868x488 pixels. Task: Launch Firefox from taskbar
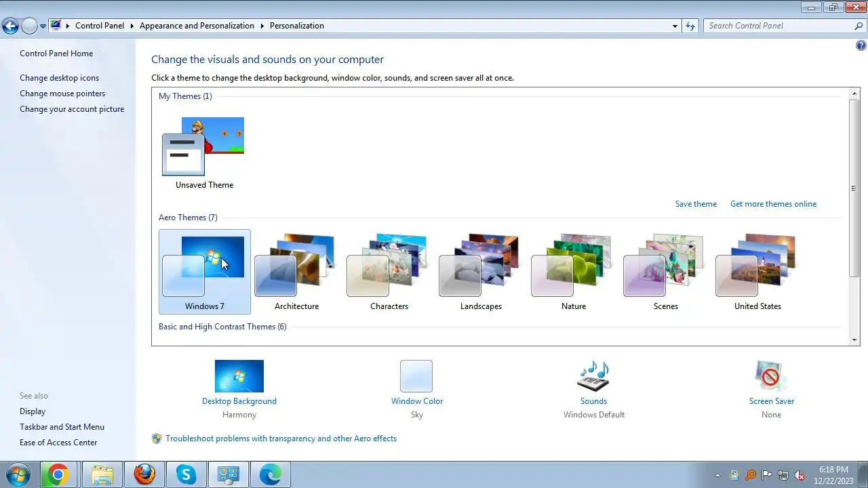pos(144,474)
